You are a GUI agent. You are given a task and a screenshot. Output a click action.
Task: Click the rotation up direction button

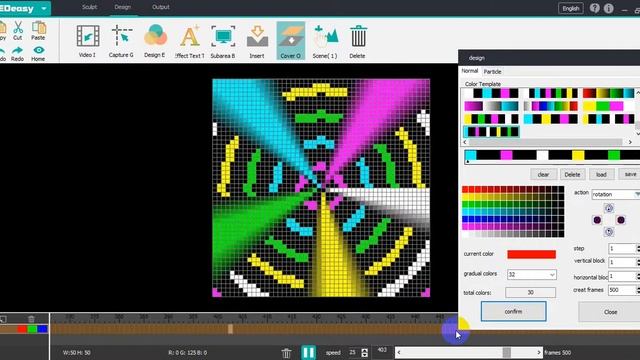point(609,208)
